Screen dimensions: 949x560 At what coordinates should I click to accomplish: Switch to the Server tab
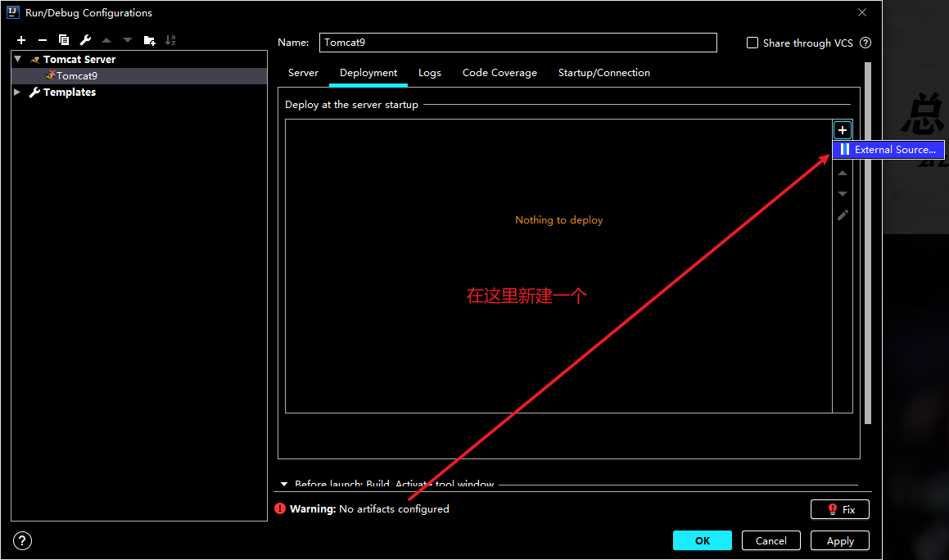click(303, 73)
